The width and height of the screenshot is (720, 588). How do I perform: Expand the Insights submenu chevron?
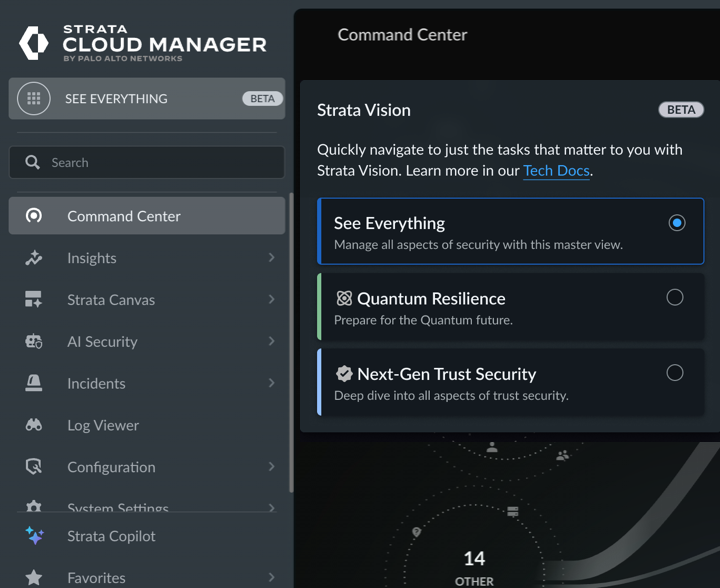click(271, 258)
